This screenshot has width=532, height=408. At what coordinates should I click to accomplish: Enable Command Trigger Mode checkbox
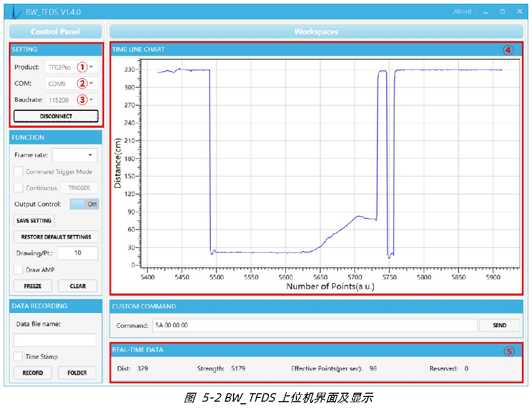pyautogui.click(x=18, y=172)
